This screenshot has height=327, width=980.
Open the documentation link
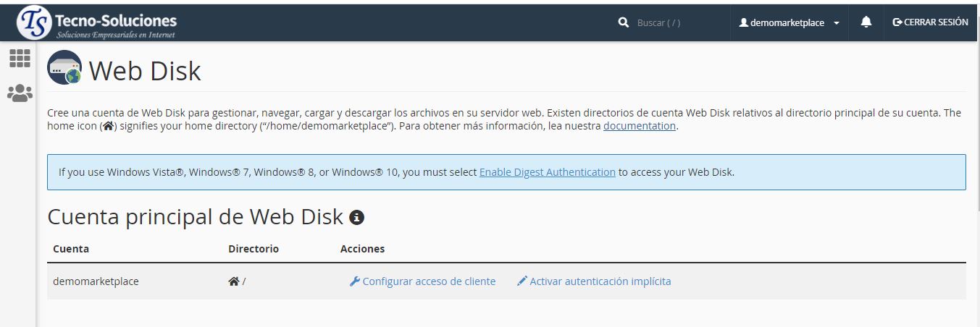639,126
